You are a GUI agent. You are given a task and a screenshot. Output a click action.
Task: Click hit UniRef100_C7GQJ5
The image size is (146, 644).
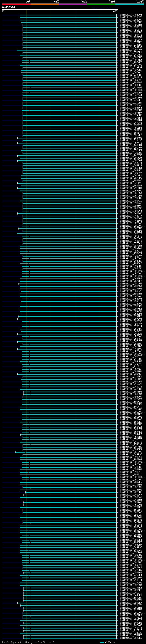click(x=131, y=620)
